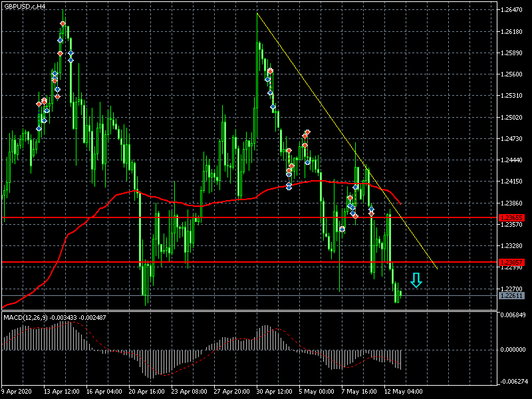Click the cyan down arrow marker
532x399 pixels.
416,280
